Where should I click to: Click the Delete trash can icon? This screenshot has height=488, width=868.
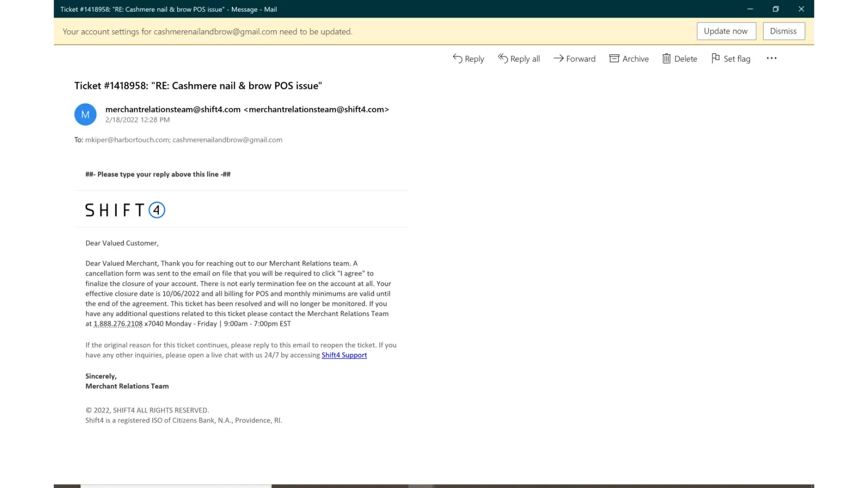click(x=666, y=59)
